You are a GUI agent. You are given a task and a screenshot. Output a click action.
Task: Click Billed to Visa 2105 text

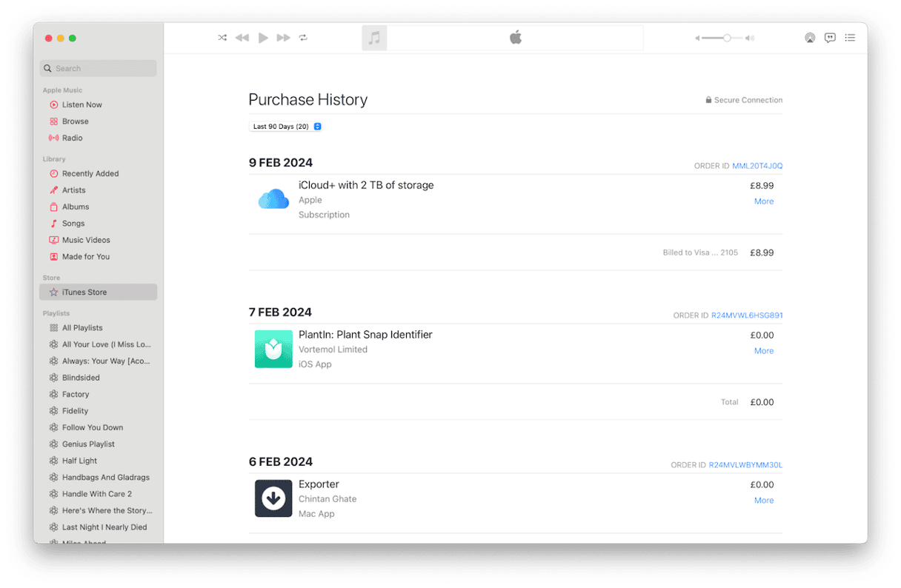(x=700, y=253)
